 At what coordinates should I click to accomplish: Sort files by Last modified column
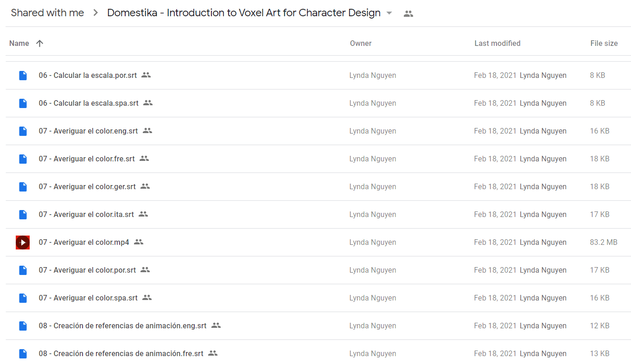coord(497,43)
